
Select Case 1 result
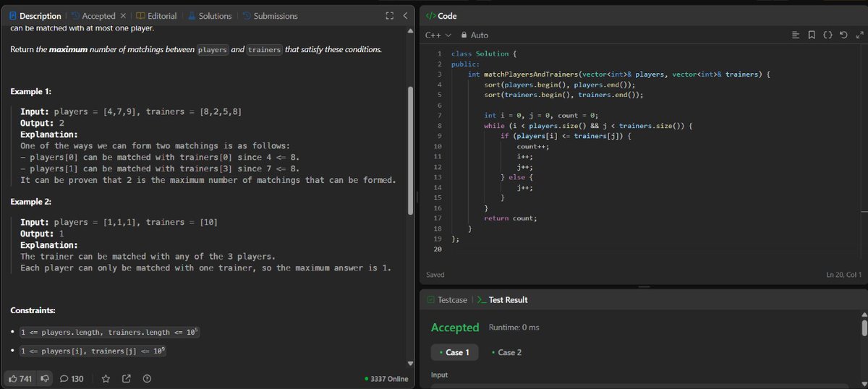[454, 352]
